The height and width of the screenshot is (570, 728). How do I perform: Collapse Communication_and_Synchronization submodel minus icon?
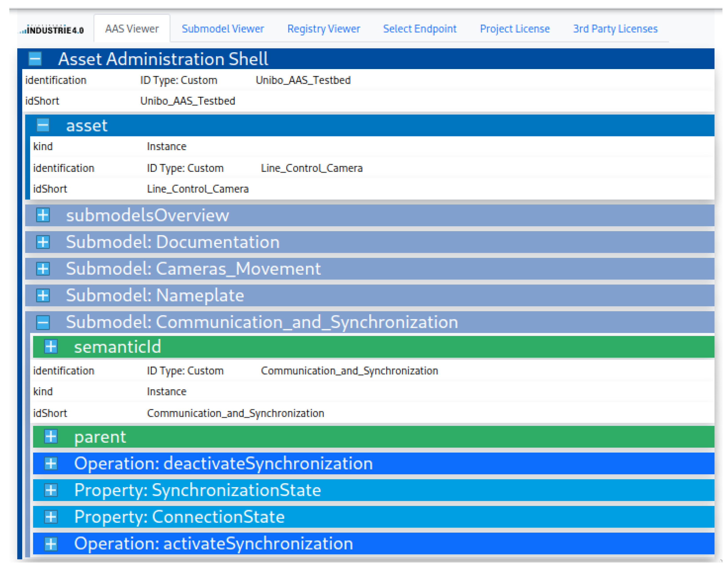click(43, 322)
